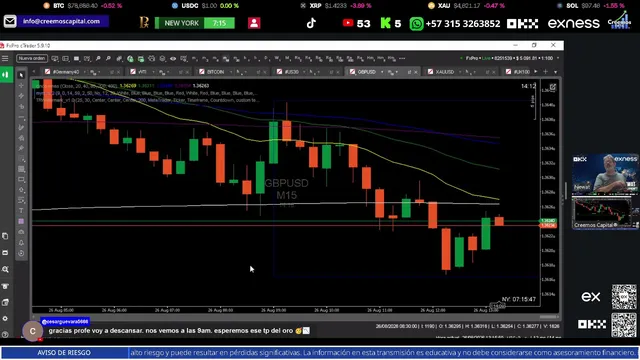Click zoom out magnifier toolbar icon
640x360 pixels.
[x=108, y=59]
